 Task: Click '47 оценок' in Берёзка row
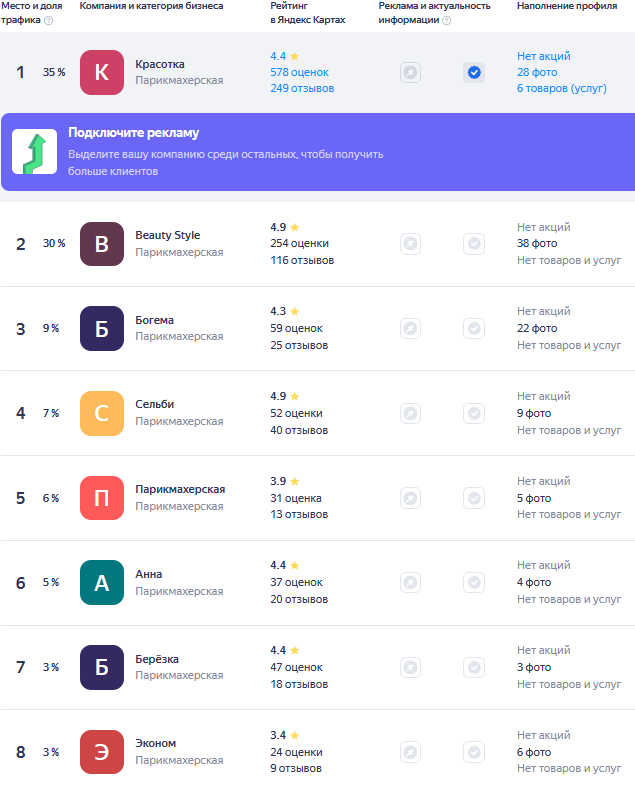pos(296,667)
